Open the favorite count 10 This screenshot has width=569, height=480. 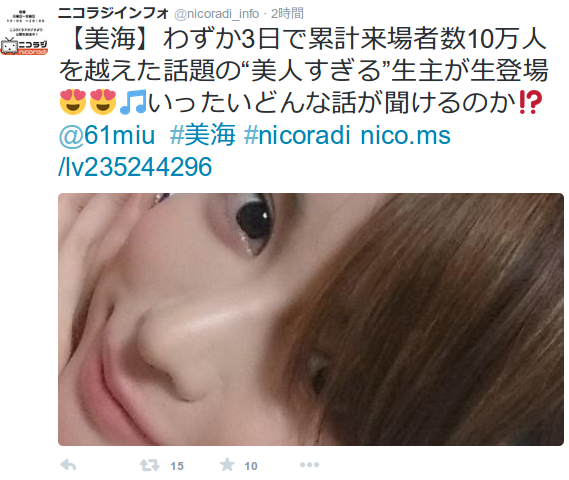251,466
